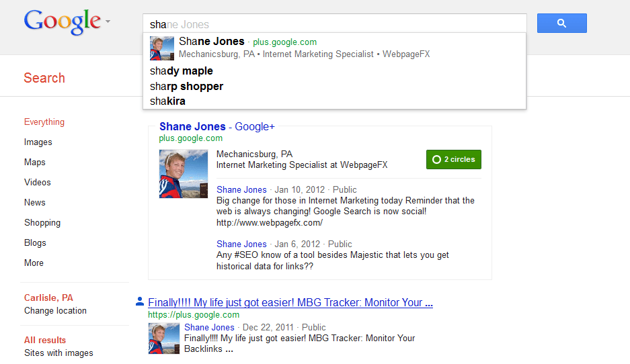Click thumbnail next to Dec 22 post
This screenshot has width=630, height=364.
click(164, 338)
